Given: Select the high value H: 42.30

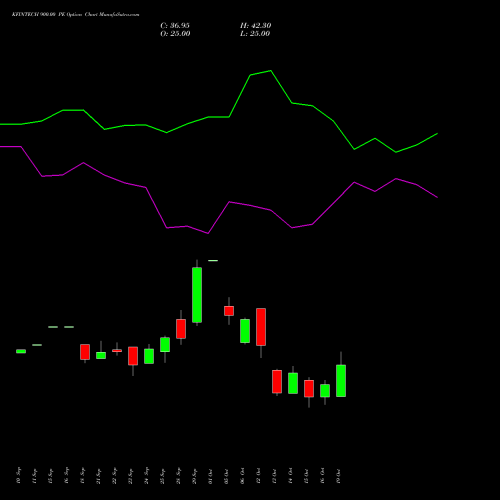Looking at the screenshot, I should (x=256, y=26).
